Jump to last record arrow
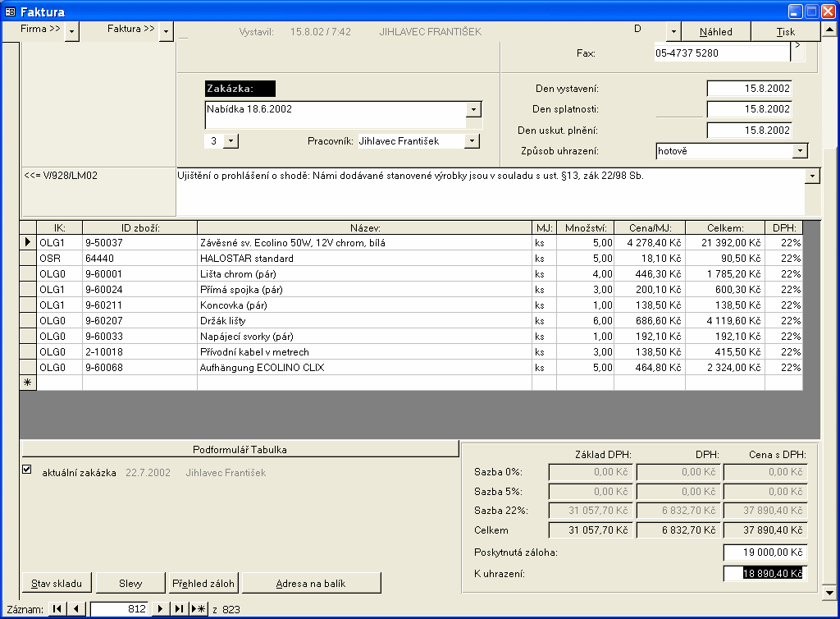The image size is (840, 619). pos(179,608)
